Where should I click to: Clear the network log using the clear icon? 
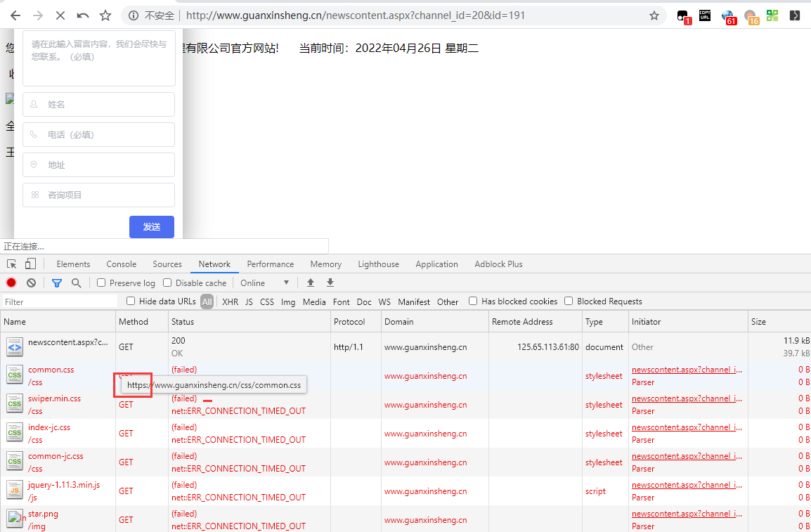coord(30,282)
